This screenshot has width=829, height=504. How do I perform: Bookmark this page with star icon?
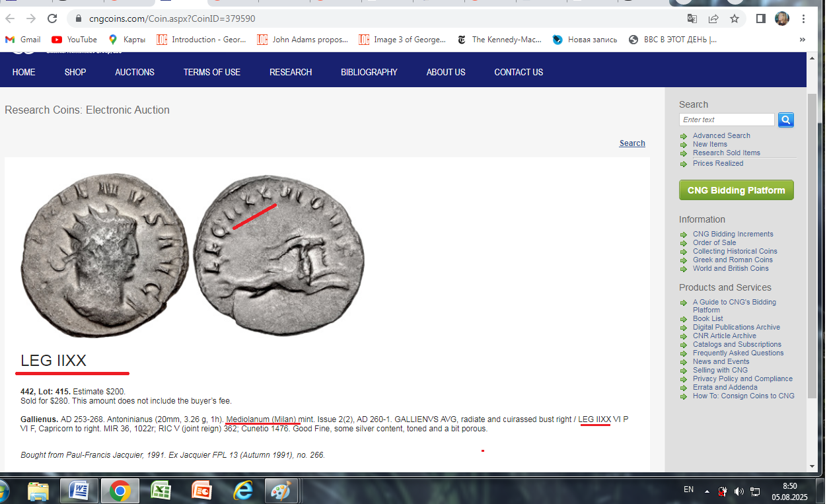[734, 18]
